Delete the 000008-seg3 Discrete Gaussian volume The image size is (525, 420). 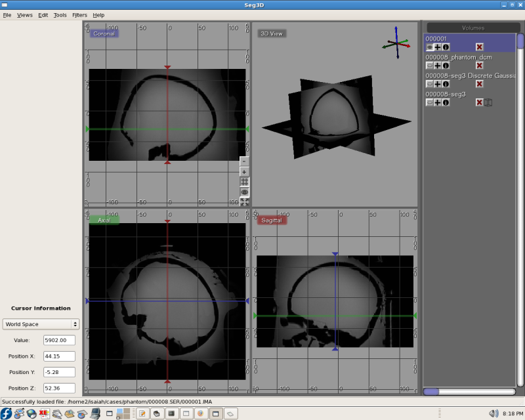(x=479, y=84)
